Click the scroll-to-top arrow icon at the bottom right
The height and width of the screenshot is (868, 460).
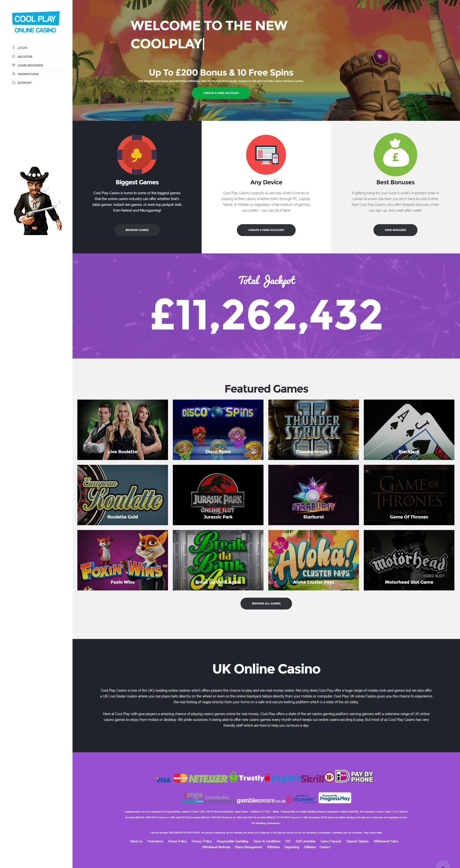click(443, 865)
